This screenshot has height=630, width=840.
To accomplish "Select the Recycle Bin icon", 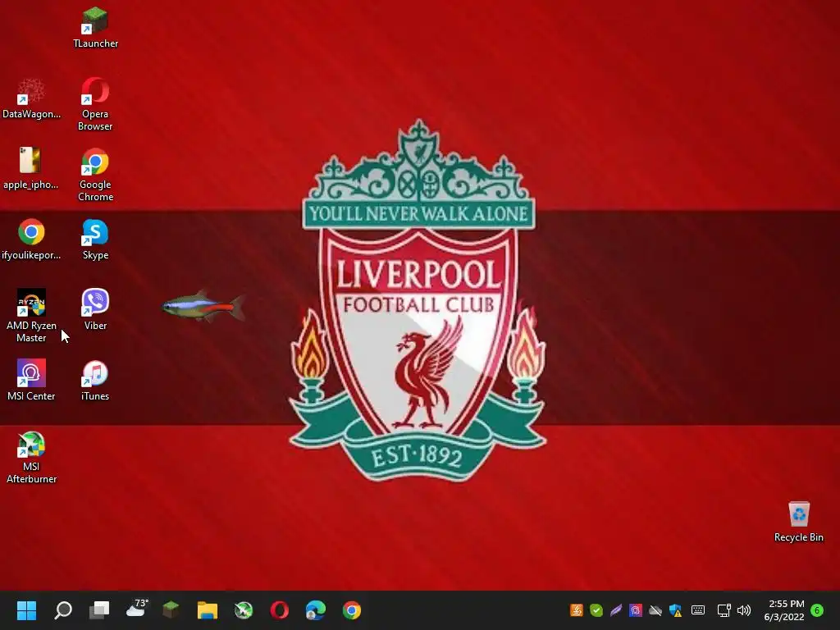I will [x=798, y=522].
